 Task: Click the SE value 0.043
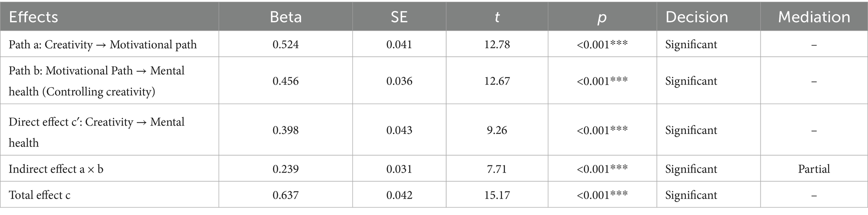tap(399, 130)
